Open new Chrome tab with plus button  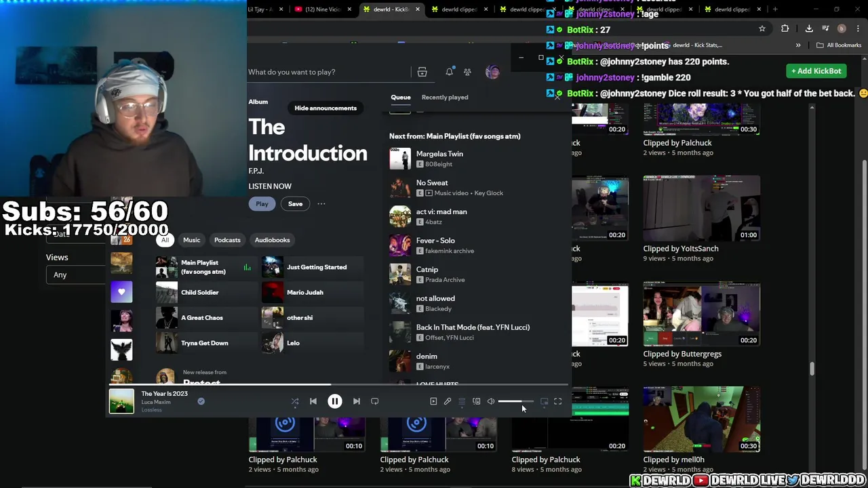coord(775,9)
